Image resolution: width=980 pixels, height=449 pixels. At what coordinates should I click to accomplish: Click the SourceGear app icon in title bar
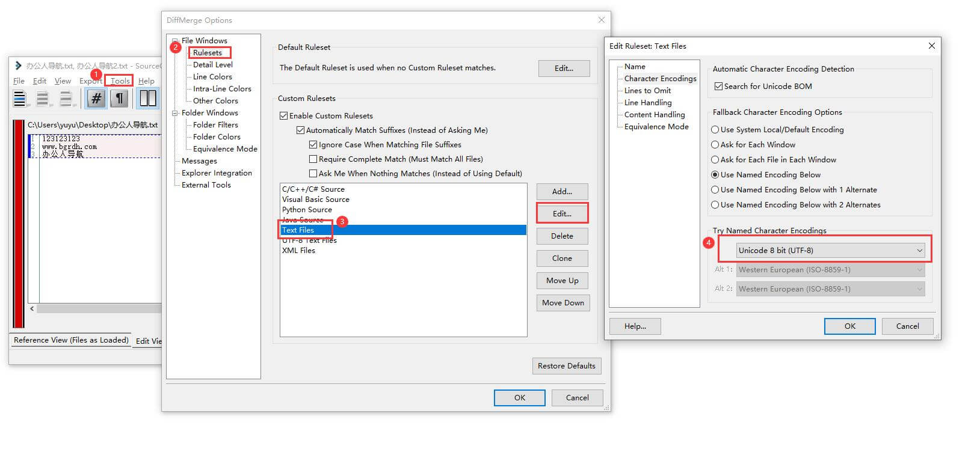pos(18,66)
